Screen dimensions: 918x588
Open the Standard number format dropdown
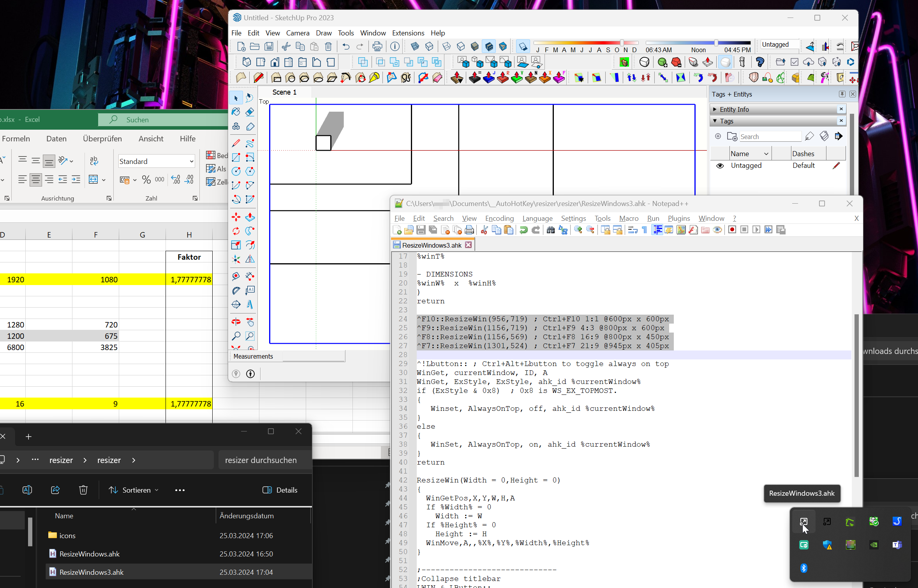coord(191,162)
